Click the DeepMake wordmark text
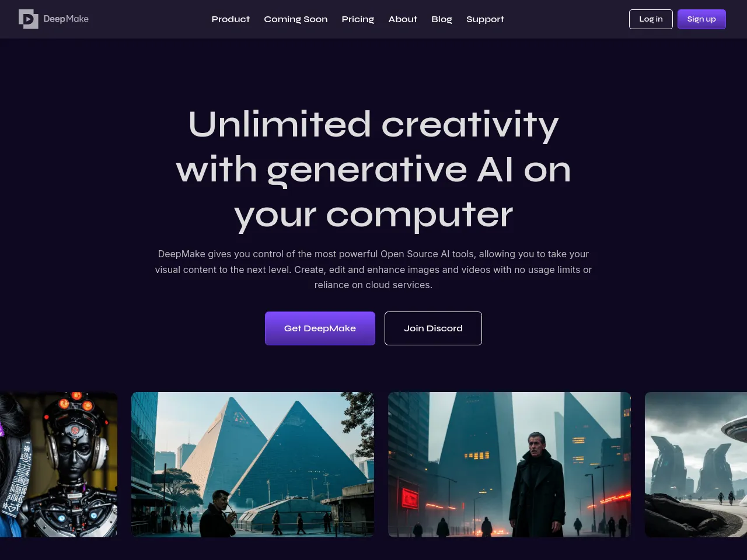The width and height of the screenshot is (747, 560). click(x=66, y=19)
